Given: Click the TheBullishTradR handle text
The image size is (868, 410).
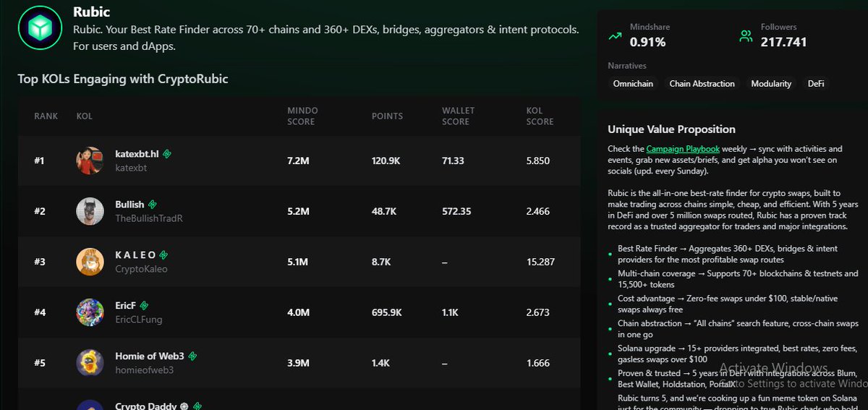Looking at the screenshot, I should coord(149,218).
